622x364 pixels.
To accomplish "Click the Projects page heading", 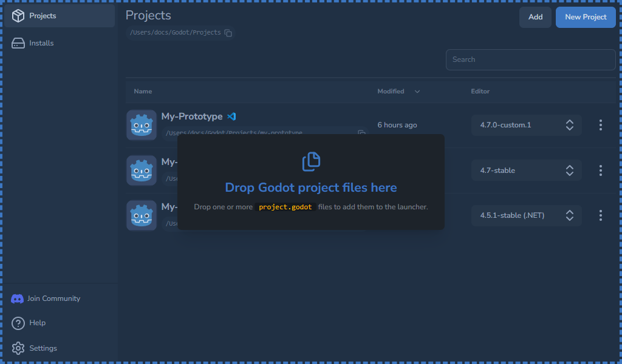I will [x=148, y=15].
